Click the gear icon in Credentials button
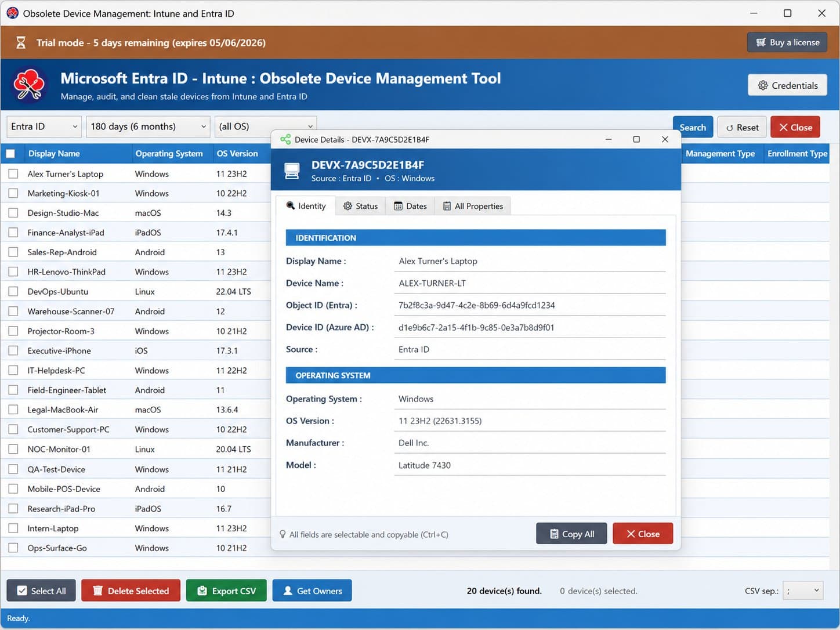The image size is (840, 630). click(763, 85)
